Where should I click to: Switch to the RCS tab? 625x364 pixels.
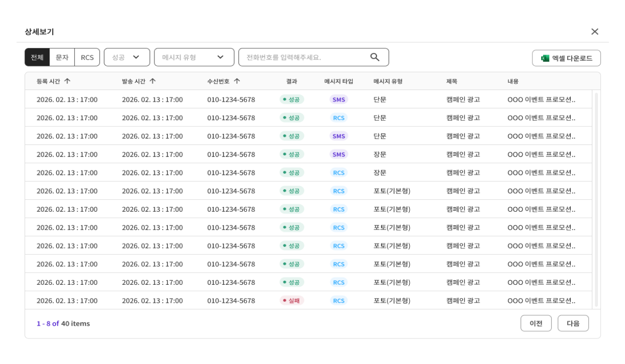[x=87, y=57]
